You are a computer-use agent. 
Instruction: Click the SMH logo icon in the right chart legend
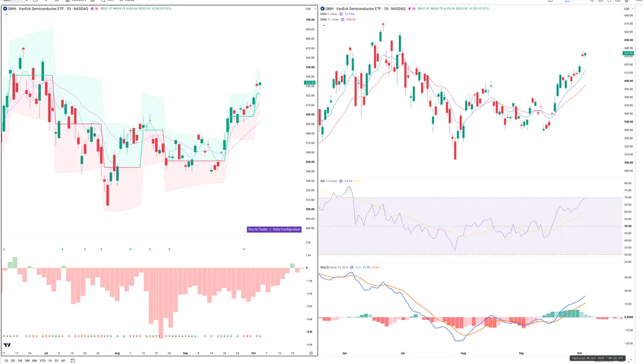click(x=323, y=9)
